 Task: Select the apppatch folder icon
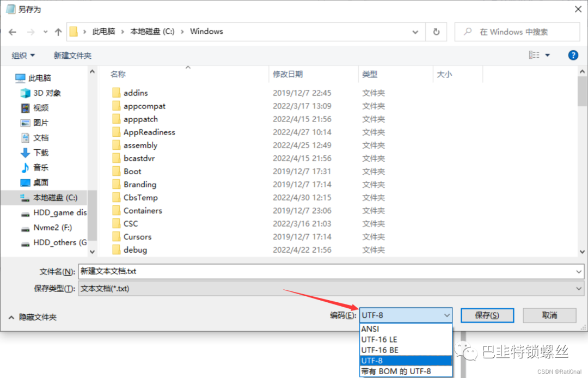pos(117,119)
